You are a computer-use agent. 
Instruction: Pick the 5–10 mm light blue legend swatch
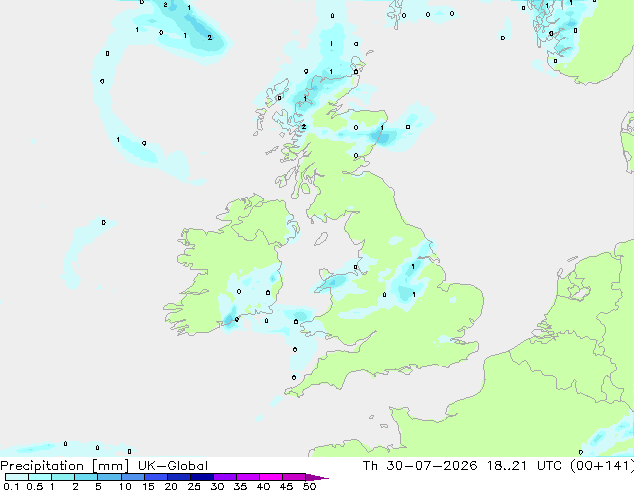point(110,477)
